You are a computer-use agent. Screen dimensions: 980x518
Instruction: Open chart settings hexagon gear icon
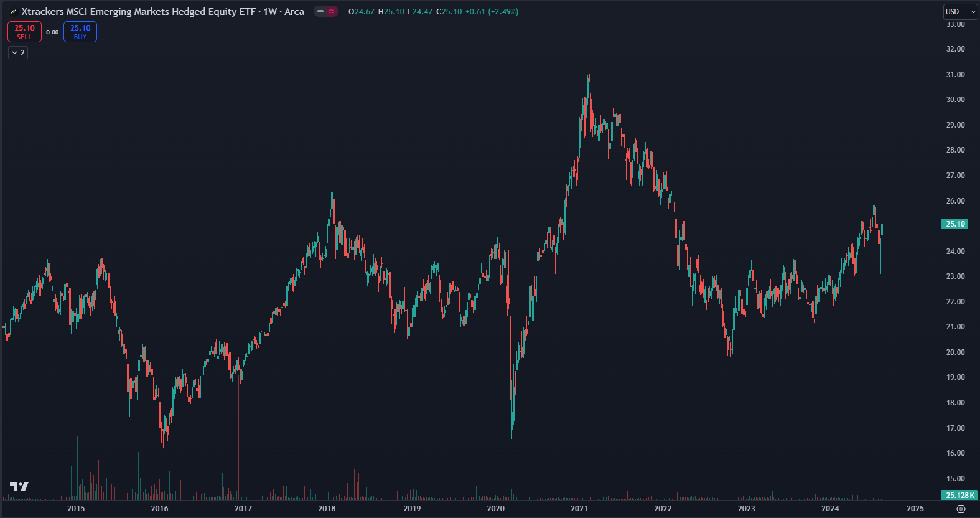pos(960,509)
